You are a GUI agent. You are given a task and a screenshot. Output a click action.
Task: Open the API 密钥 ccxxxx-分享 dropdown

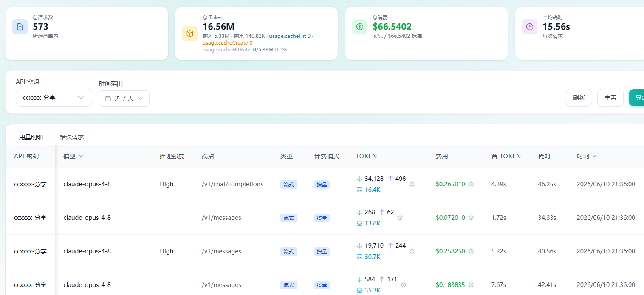[x=54, y=98]
